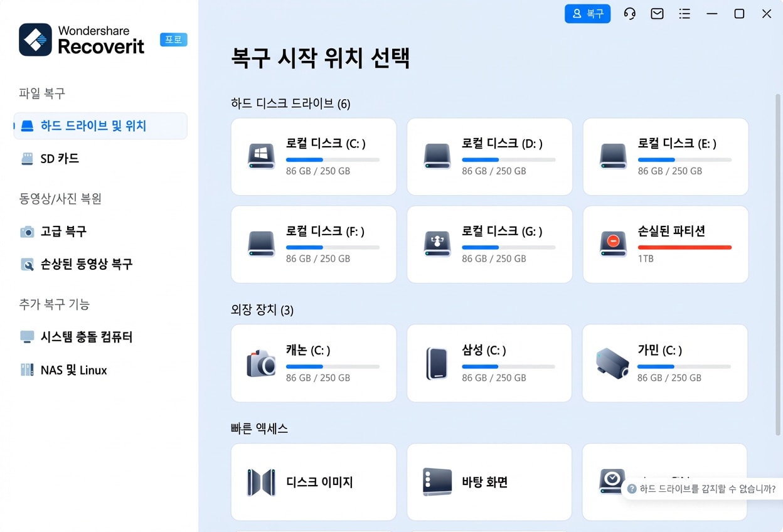Screen dimensions: 783x532
Task: Open the mail feedback icon
Action: [657, 14]
